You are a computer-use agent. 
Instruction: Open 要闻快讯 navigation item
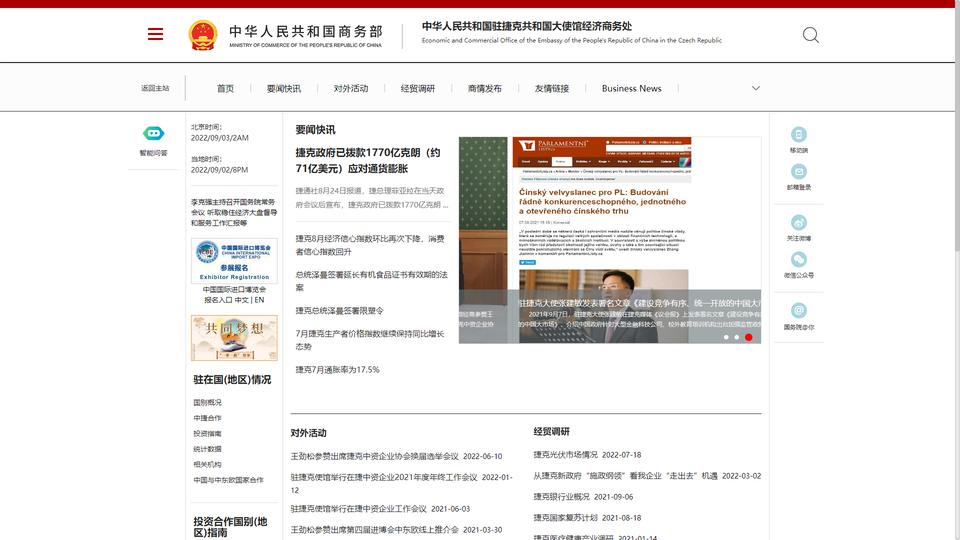coord(283,88)
